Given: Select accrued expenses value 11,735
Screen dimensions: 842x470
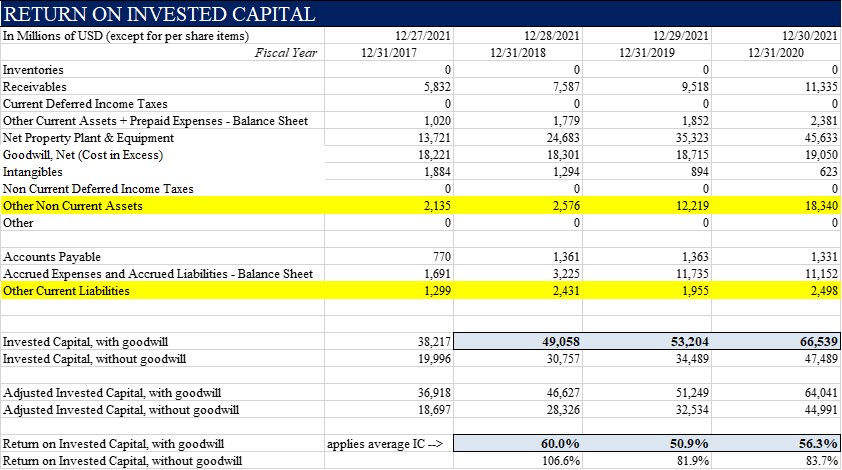Looking at the screenshot, I should click(x=689, y=274).
